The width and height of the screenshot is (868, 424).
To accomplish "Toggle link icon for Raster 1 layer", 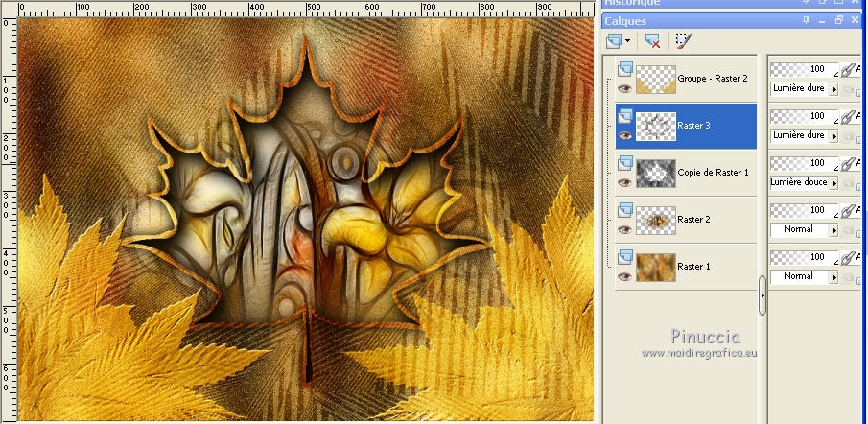I will (847, 258).
